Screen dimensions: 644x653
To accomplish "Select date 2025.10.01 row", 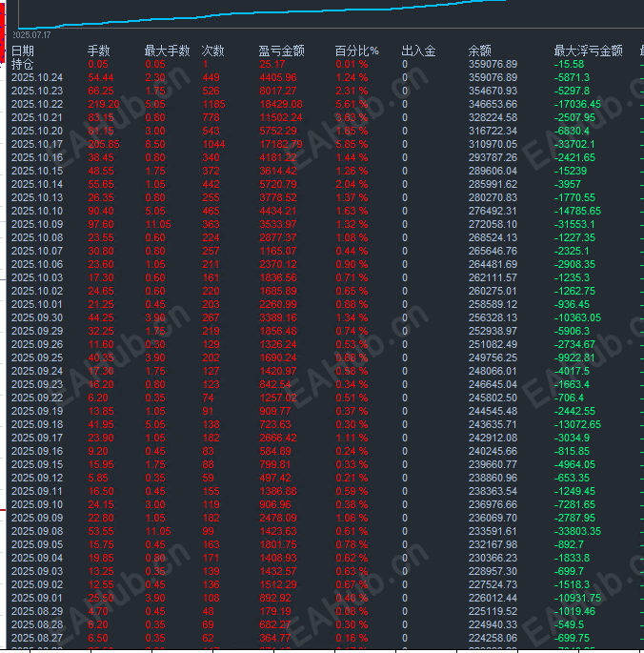I will pyautogui.click(x=37, y=304).
